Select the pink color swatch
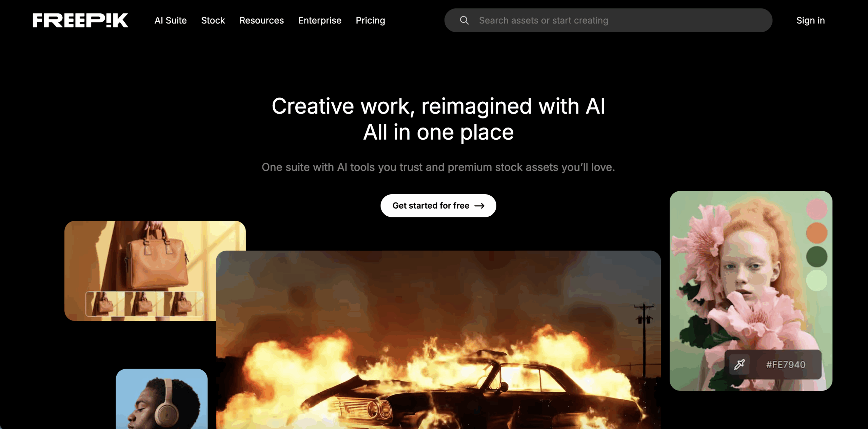Viewport: 868px width, 429px height. [816, 209]
